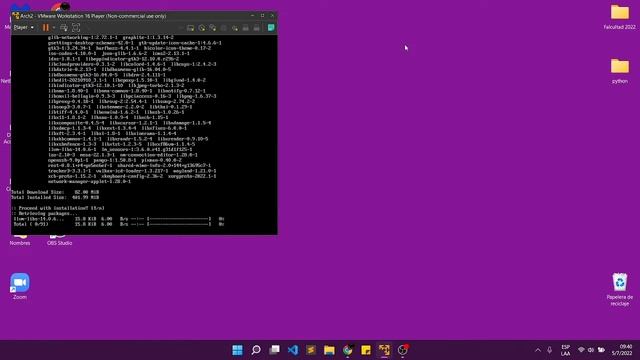The height and width of the screenshot is (360, 640).
Task: Open the clock and date 09:40 flyout
Action: tap(622, 350)
